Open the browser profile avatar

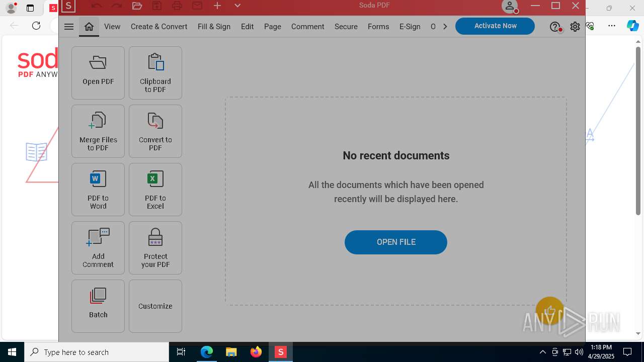[11, 8]
